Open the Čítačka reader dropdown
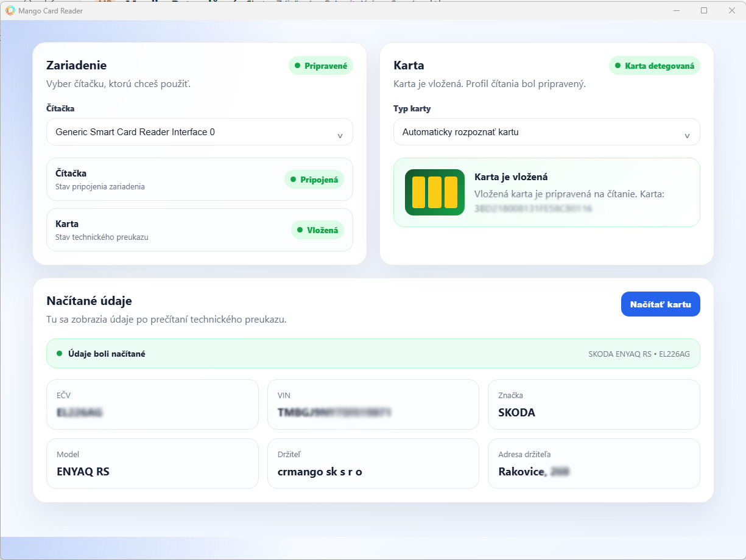Screen dimensions: 746x560 pyautogui.click(x=200, y=131)
